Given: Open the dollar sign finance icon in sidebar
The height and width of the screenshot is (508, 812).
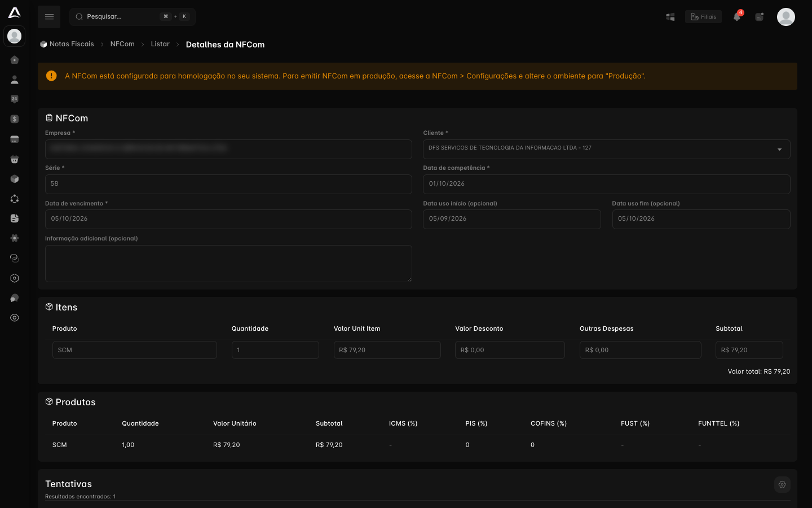Looking at the screenshot, I should click(15, 119).
